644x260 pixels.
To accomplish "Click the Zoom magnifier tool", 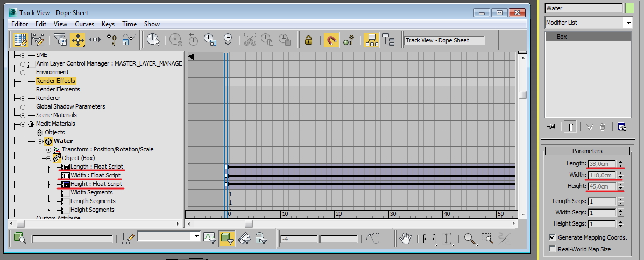I will tap(470, 239).
